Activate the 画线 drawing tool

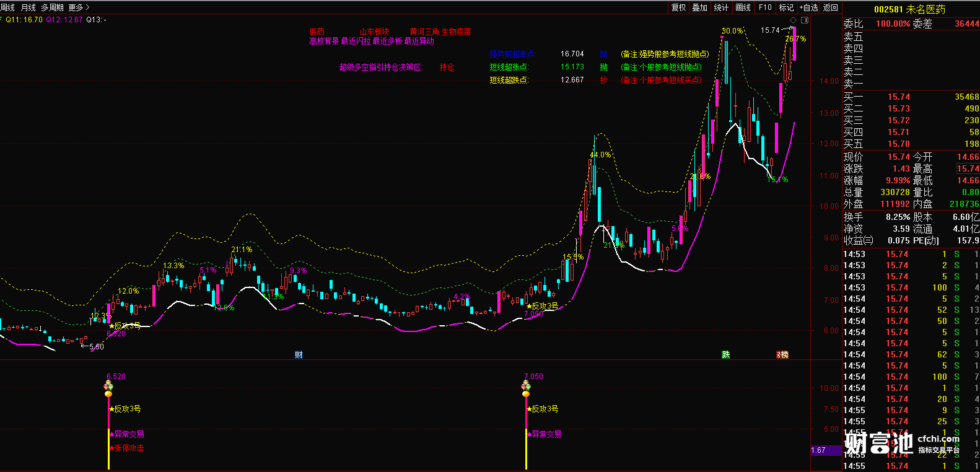pos(743,7)
